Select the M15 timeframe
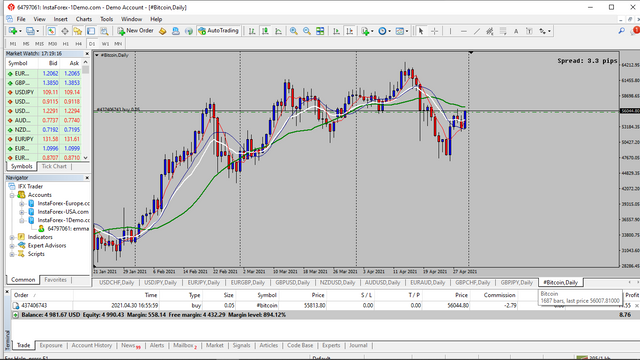The width and height of the screenshot is (640, 360). click(x=39, y=44)
